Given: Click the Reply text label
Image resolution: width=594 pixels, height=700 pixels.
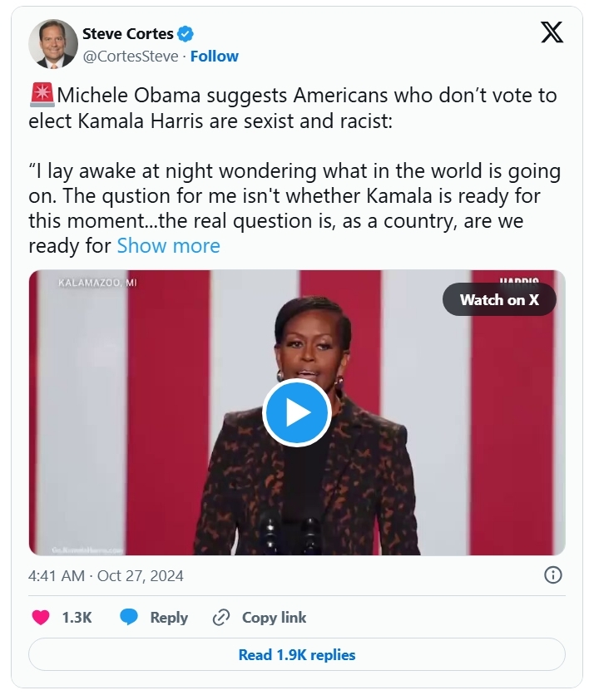Looking at the screenshot, I should pyautogui.click(x=169, y=618).
